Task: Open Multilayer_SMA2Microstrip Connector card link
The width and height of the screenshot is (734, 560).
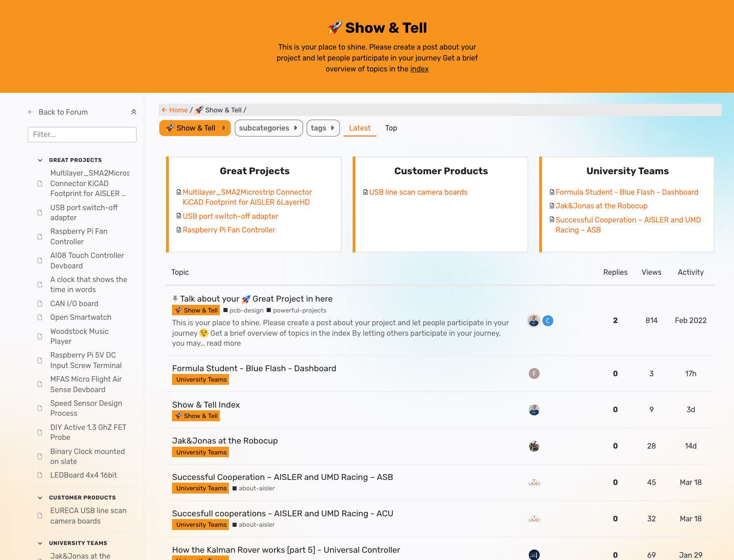Action: tap(247, 197)
